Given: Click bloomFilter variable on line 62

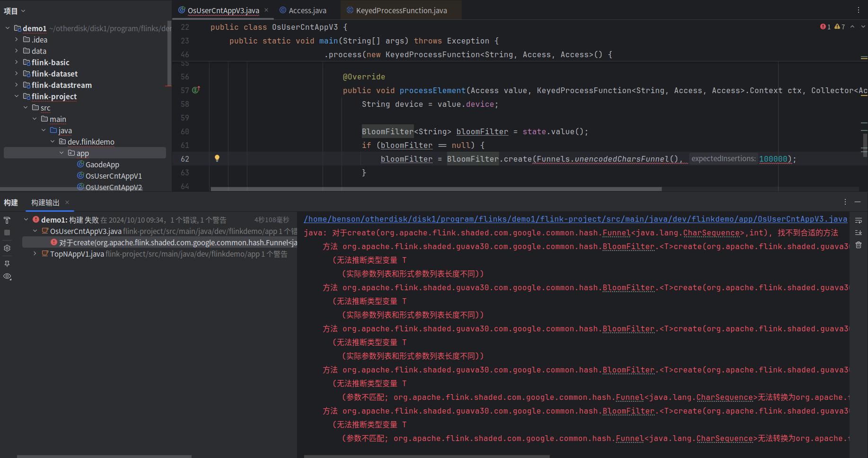Looking at the screenshot, I should pos(406,159).
